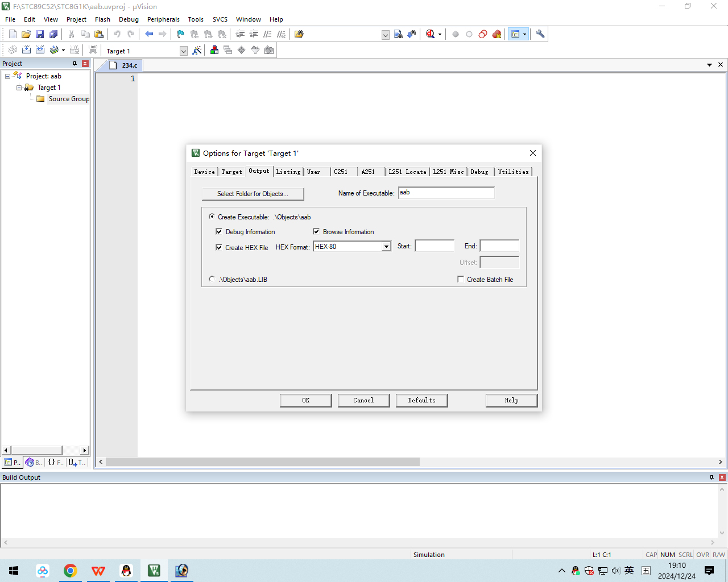Collapse the Project: aab tree node
Viewport: 728px width, 582px height.
(x=7, y=76)
